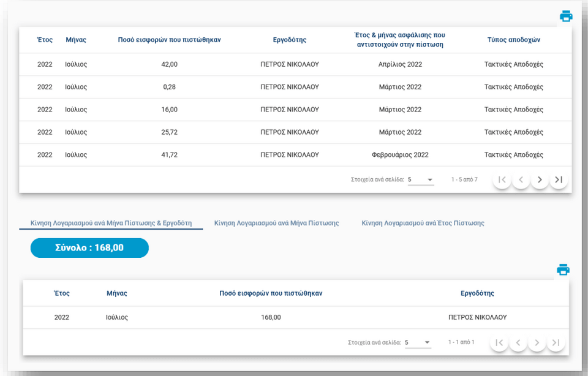Go to first page of lower table
This screenshot has height=376, width=588.
tap(499, 342)
